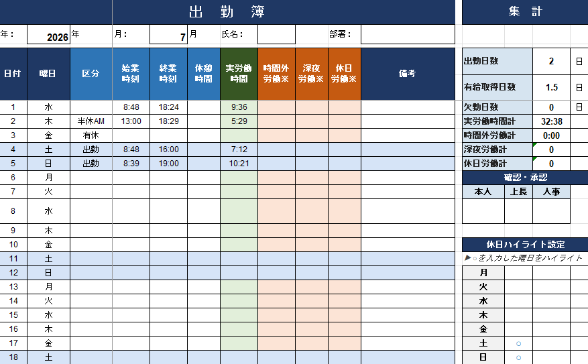Select the 出勤 category cell on day 5
This screenshot has width=588, height=364.
pyautogui.click(x=91, y=164)
